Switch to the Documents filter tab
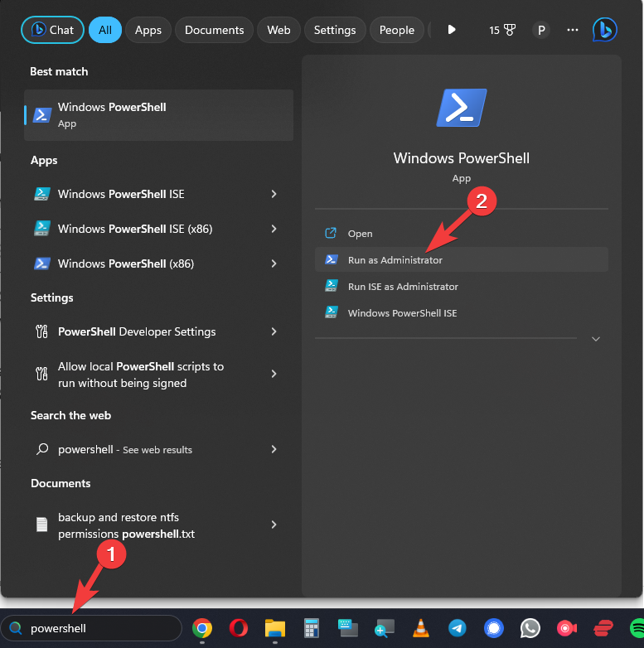644x648 pixels. pos(214,30)
